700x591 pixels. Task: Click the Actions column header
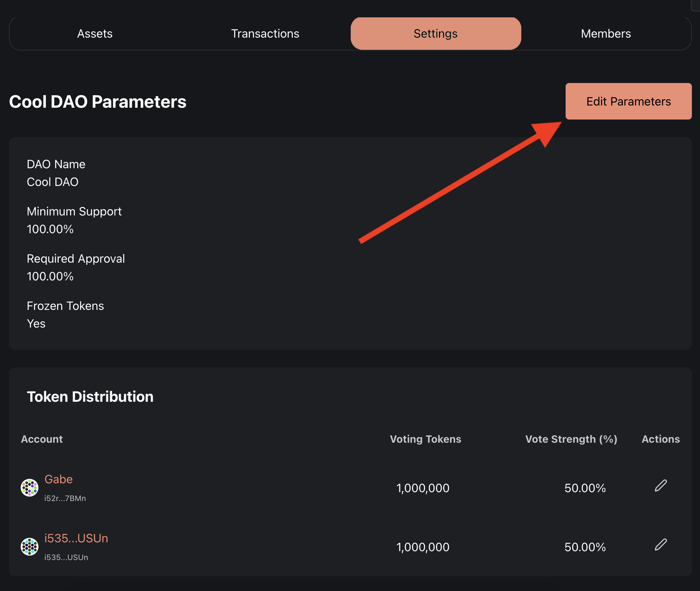[x=660, y=439]
